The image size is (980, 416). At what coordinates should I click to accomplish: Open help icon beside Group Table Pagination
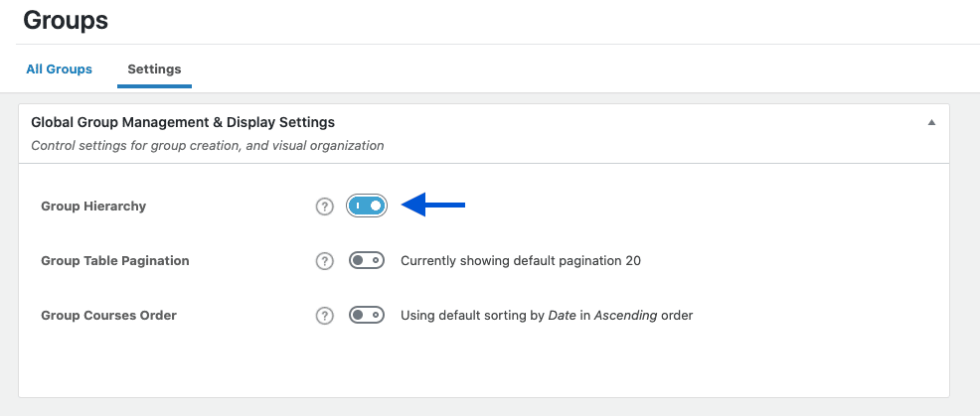(324, 260)
